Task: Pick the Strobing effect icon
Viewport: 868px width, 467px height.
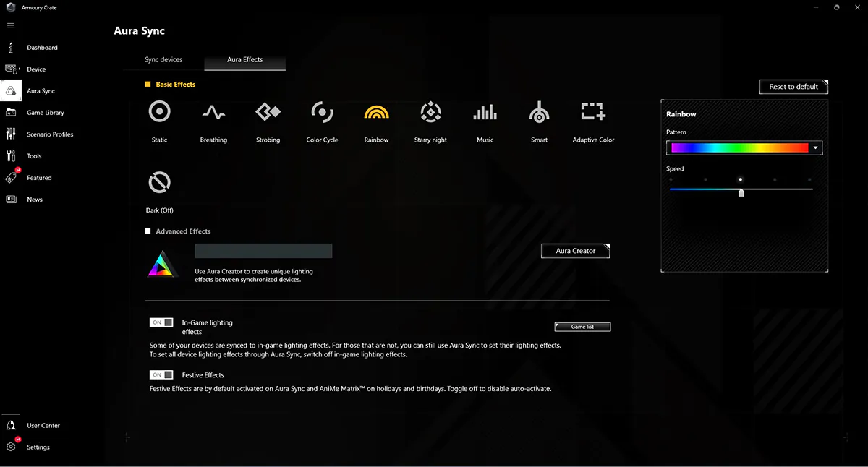Action: click(268, 112)
